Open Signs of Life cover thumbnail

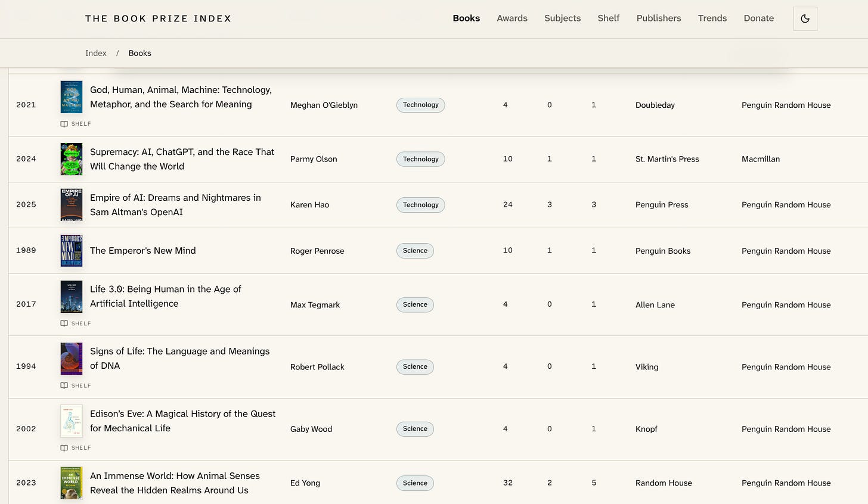[x=72, y=359]
